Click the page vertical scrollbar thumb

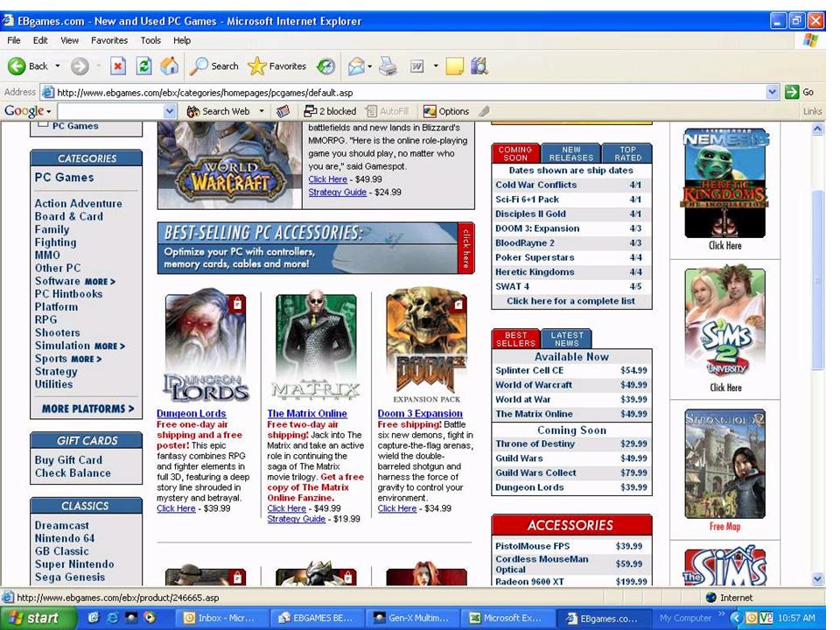pos(817,280)
